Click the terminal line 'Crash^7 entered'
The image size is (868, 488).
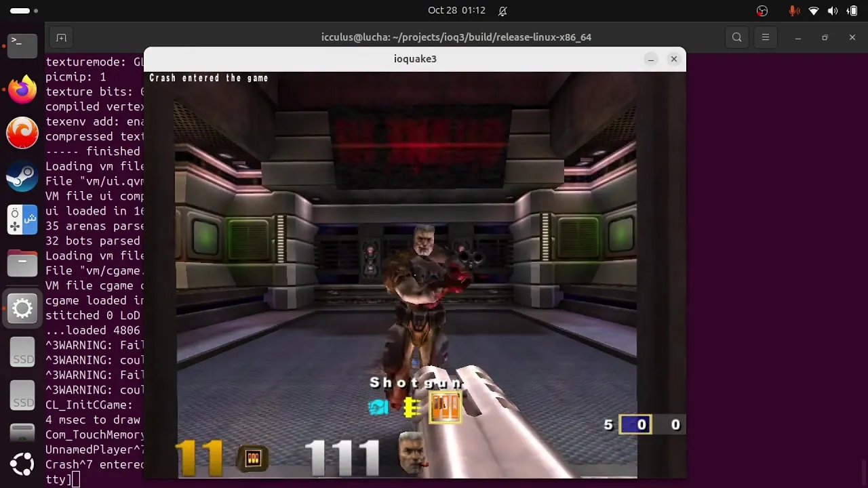click(x=95, y=464)
